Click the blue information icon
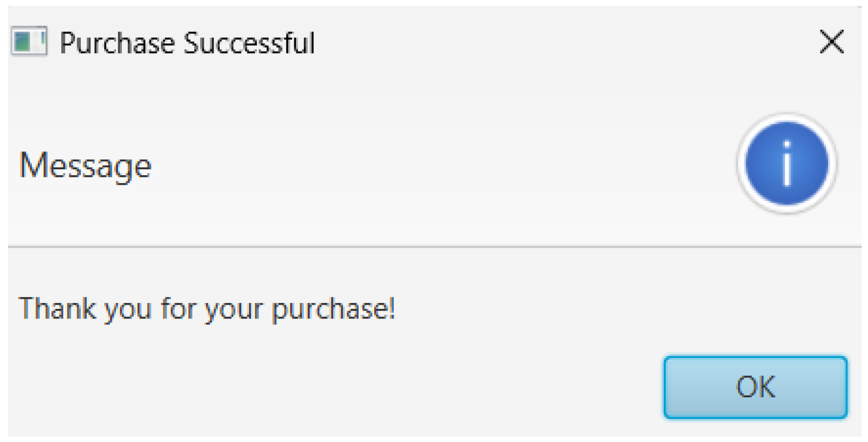Screen dimensions: 868x442 787,163
